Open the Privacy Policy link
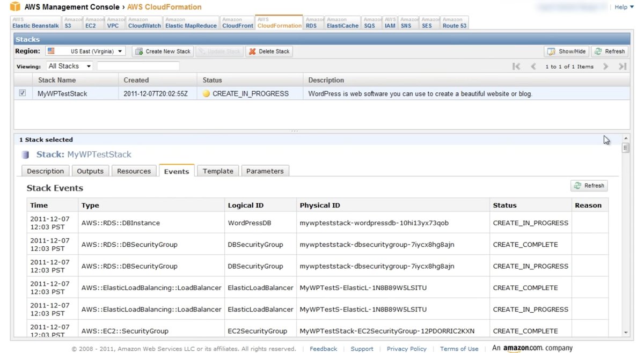 point(407,349)
